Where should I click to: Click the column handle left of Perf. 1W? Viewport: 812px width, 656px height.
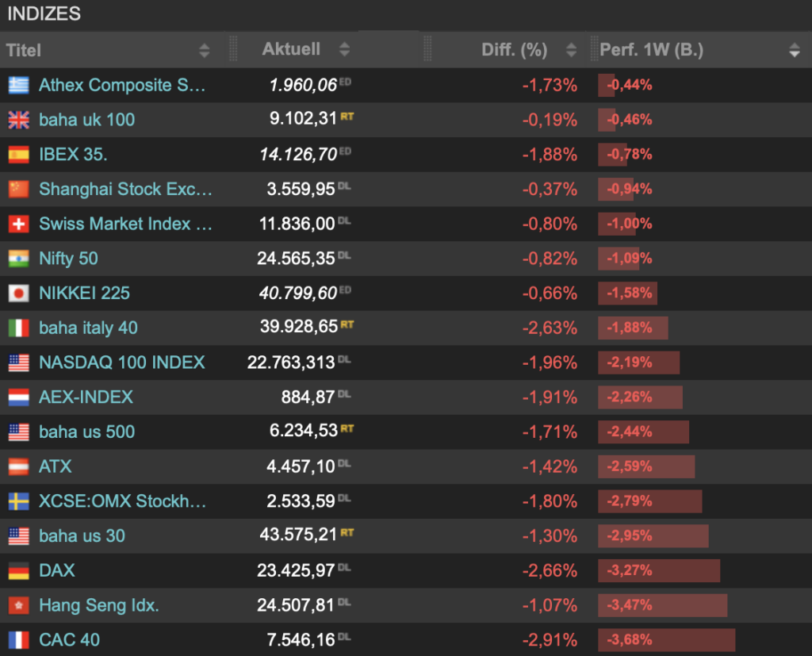[594, 49]
